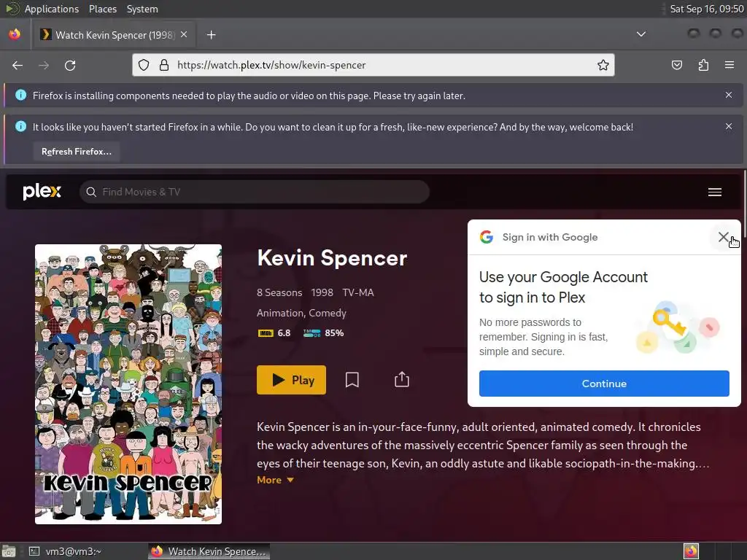Click the Sign in with Google header text

tap(550, 237)
